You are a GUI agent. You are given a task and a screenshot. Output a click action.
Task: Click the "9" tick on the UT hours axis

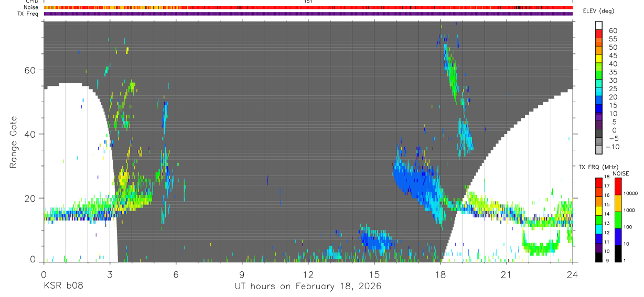pyautogui.click(x=242, y=274)
